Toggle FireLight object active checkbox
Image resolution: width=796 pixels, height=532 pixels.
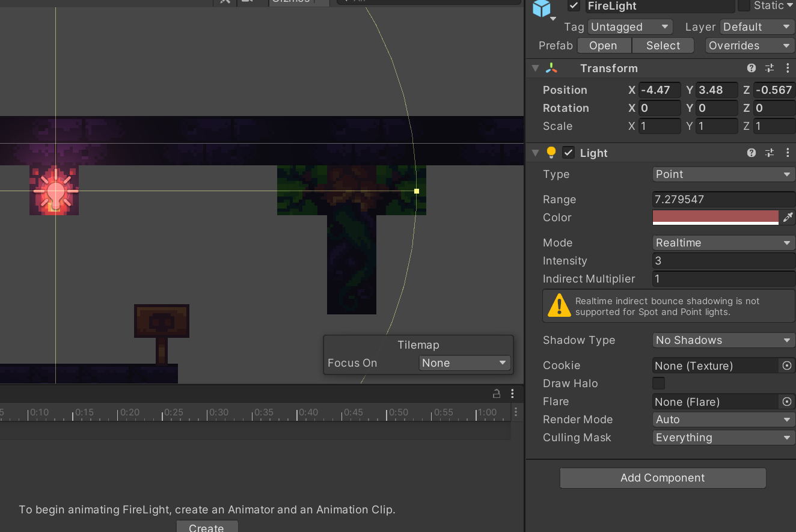(x=574, y=6)
